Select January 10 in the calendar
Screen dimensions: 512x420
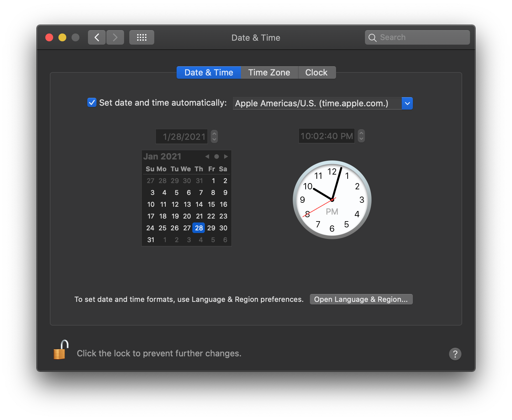coord(151,204)
